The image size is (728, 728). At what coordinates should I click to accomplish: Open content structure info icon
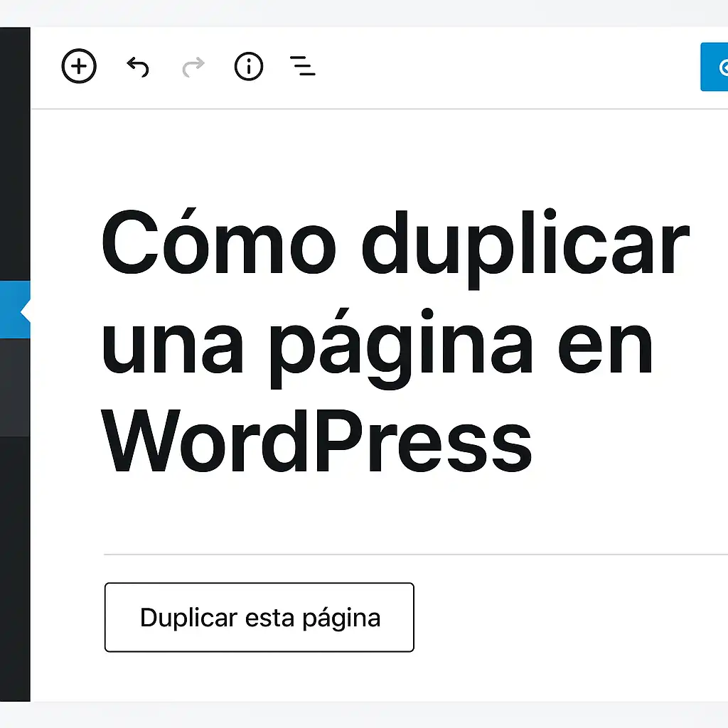point(249,66)
